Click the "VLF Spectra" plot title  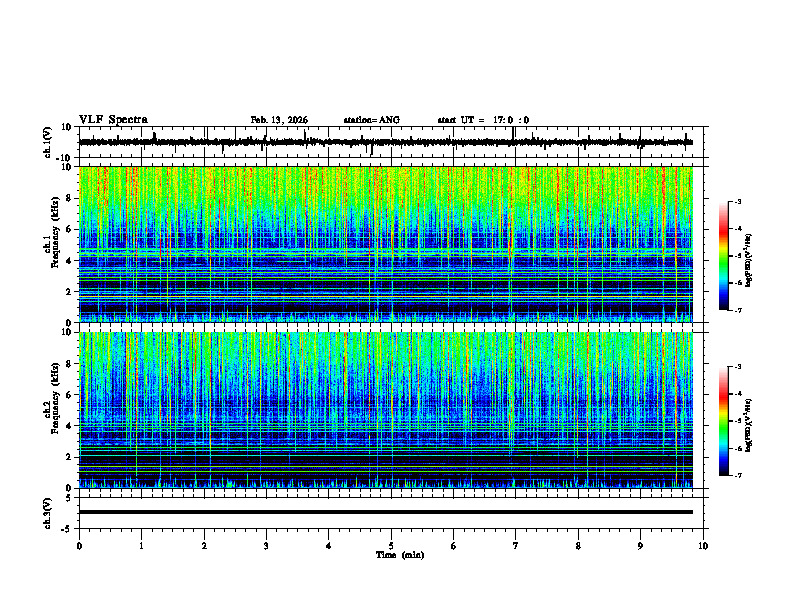click(x=113, y=120)
